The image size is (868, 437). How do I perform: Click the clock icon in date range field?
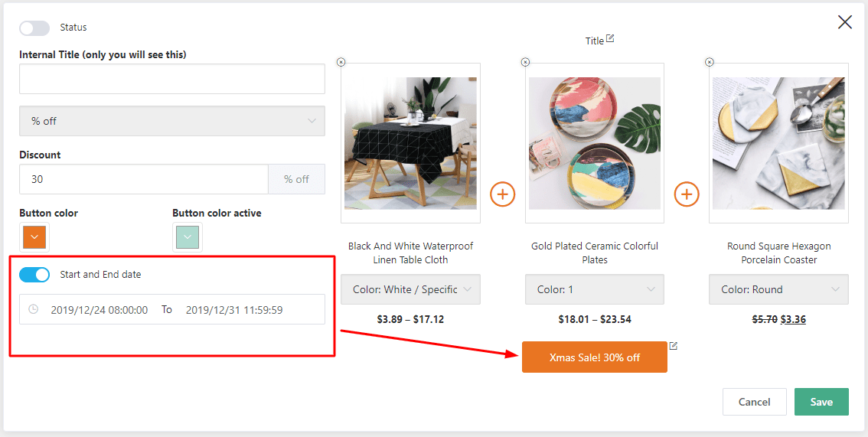click(x=33, y=309)
